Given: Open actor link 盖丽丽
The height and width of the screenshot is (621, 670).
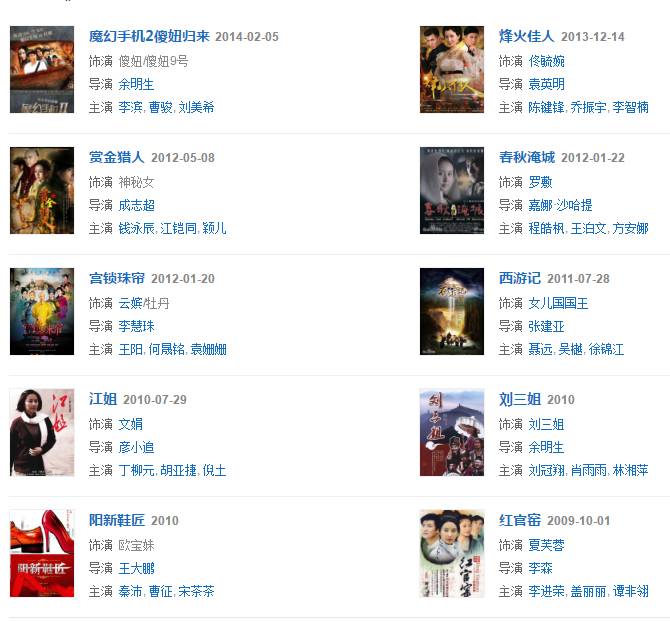Looking at the screenshot, I should coord(588,591).
